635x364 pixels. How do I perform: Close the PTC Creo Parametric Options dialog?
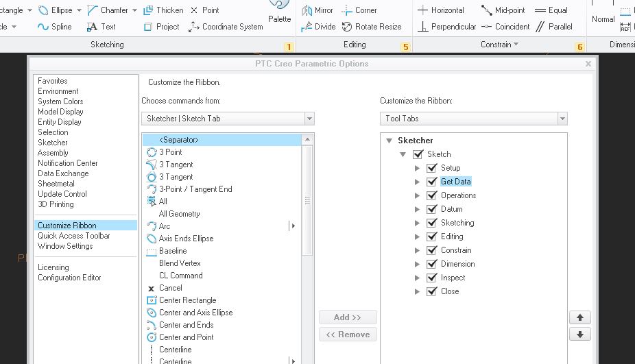pyautogui.click(x=588, y=64)
